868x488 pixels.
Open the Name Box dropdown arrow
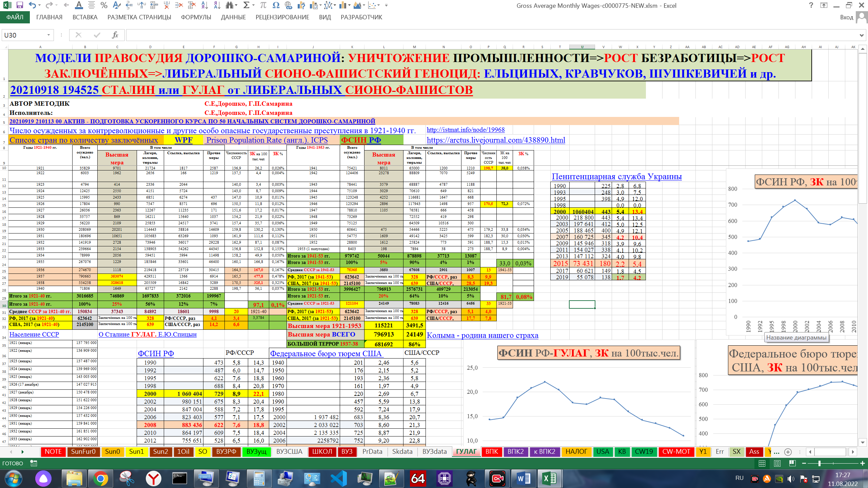click(x=48, y=35)
